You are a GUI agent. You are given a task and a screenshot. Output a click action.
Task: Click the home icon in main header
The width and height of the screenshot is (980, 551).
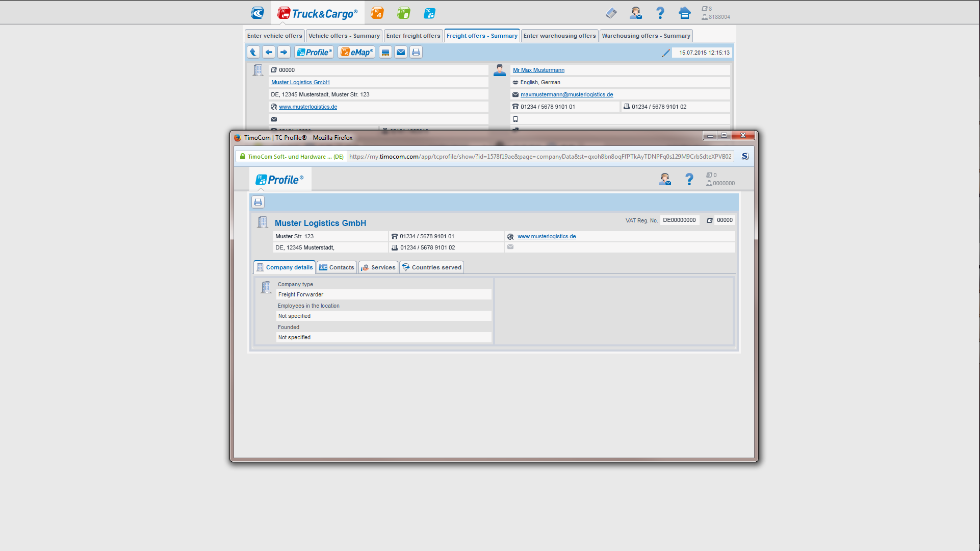(x=685, y=13)
